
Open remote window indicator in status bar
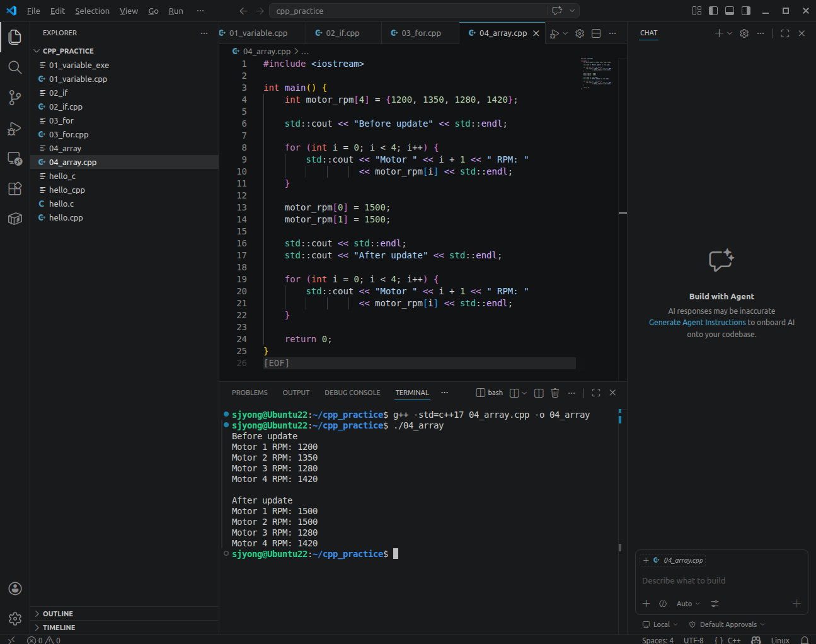pyautogui.click(x=11, y=640)
